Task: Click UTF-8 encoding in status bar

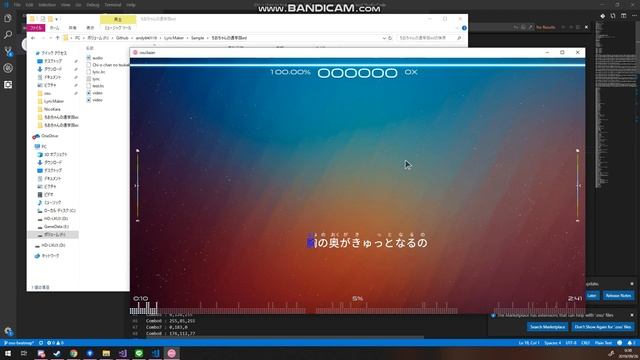Action: [x=571, y=343]
